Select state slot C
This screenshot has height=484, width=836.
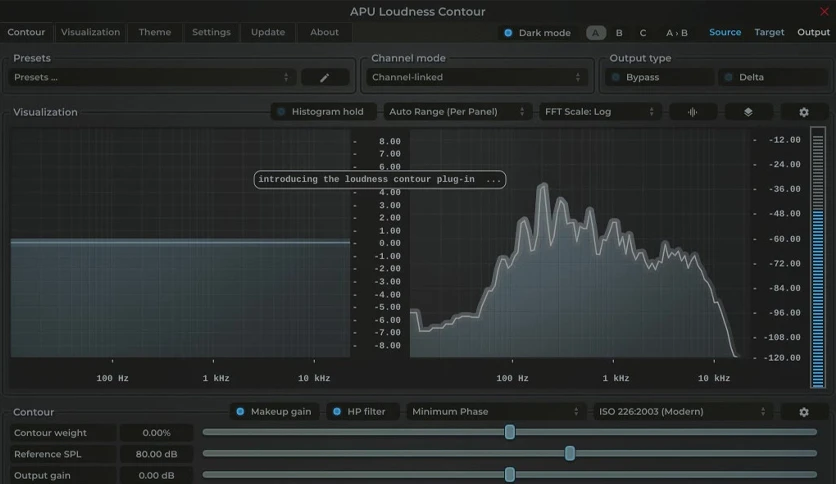click(643, 33)
